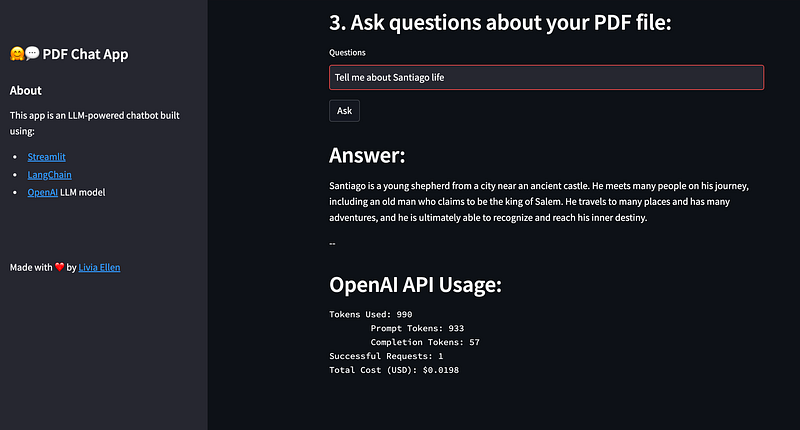Click the 'Total Cost (USD): $0.0198' line
The height and width of the screenshot is (430, 800).
[394, 370]
